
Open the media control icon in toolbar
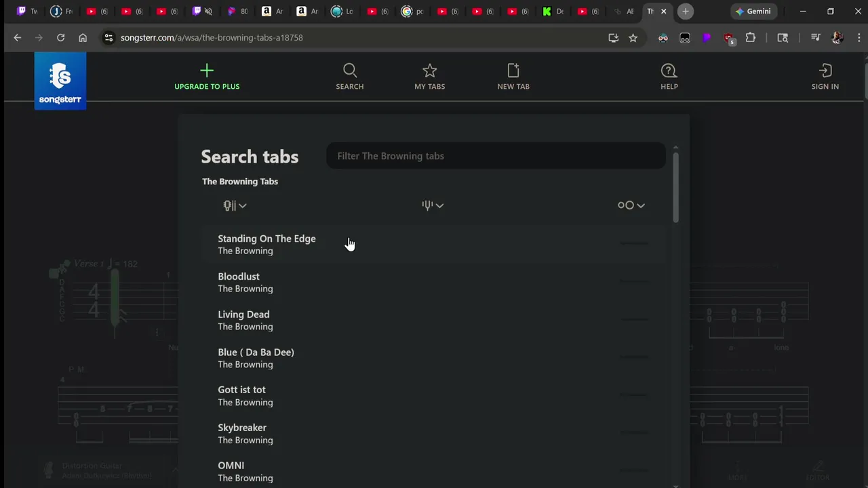tap(816, 38)
